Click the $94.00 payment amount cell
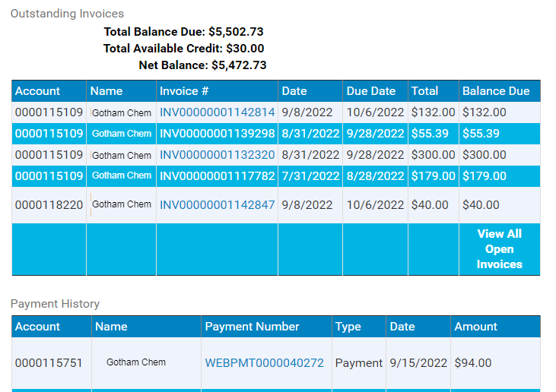This screenshot has width=556, height=392. tap(495, 363)
